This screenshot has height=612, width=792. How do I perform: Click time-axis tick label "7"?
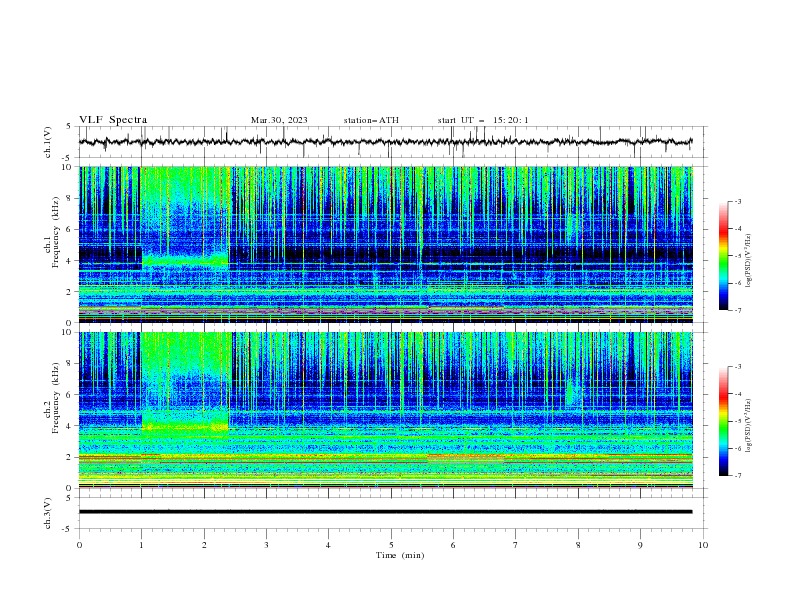(516, 545)
